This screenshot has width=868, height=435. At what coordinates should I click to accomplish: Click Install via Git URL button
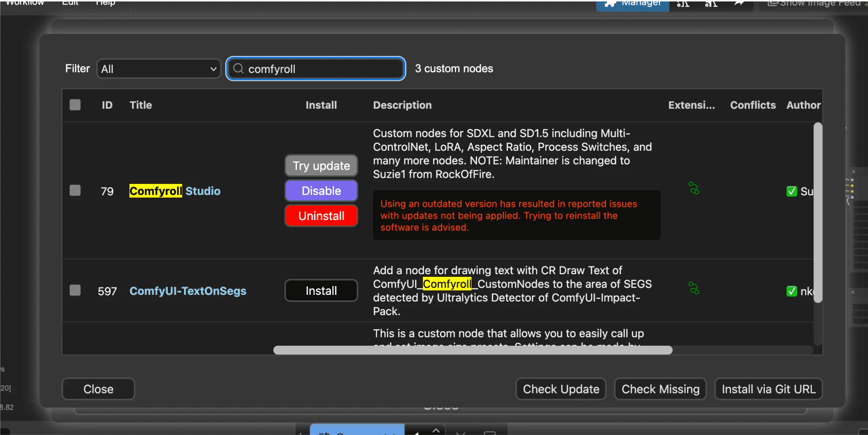tap(769, 389)
